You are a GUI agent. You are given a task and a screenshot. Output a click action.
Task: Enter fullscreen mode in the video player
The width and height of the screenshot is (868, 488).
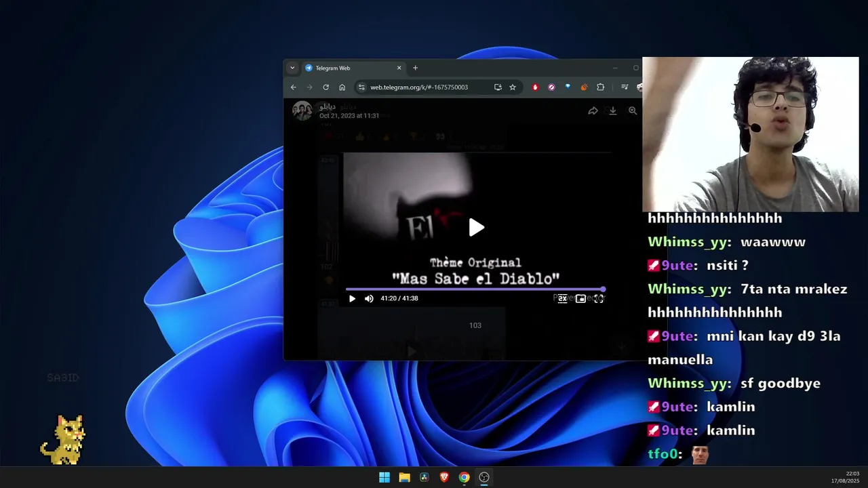tap(599, 298)
